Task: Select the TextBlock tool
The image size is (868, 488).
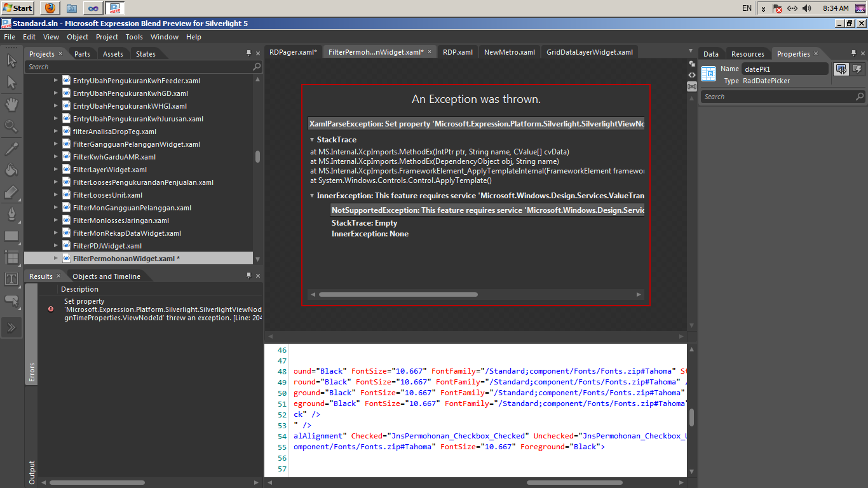Action: point(11,279)
